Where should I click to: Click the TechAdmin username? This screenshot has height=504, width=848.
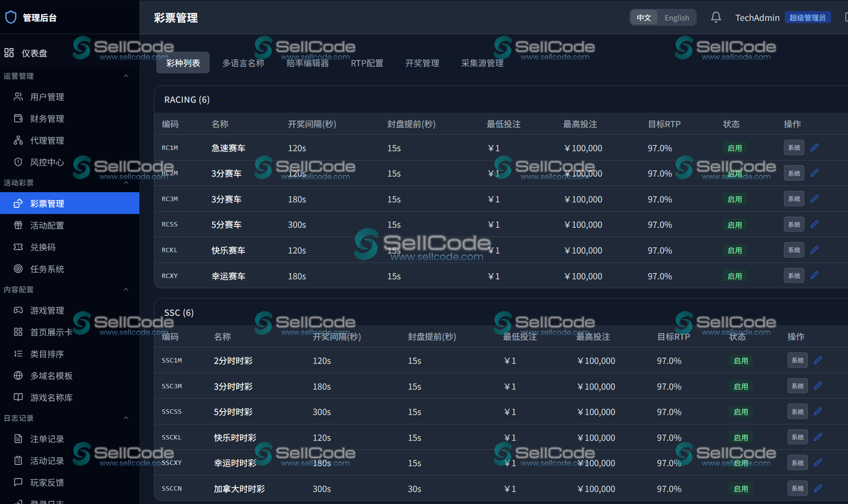(757, 18)
